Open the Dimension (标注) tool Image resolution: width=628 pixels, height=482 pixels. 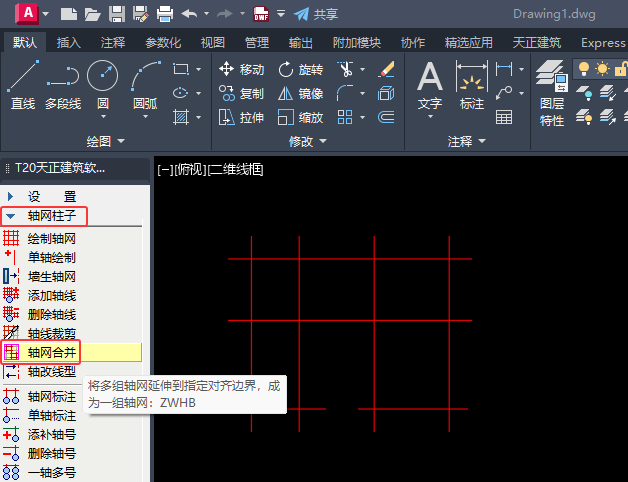472,86
